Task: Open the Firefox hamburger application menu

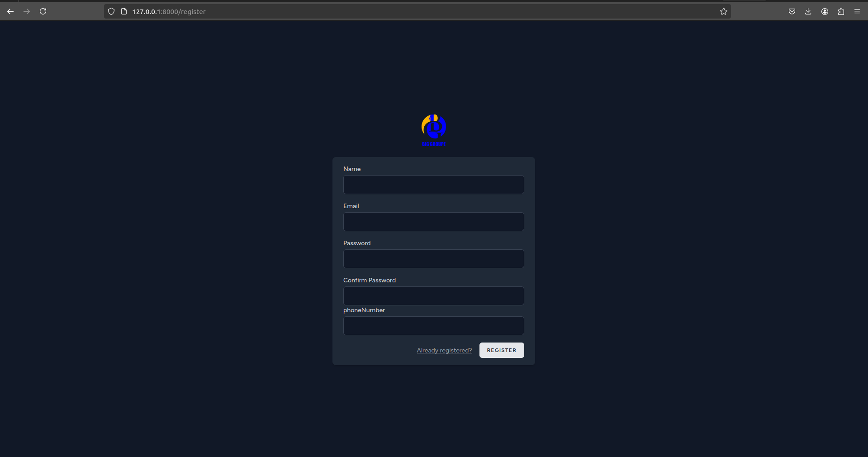Action: pos(857,11)
